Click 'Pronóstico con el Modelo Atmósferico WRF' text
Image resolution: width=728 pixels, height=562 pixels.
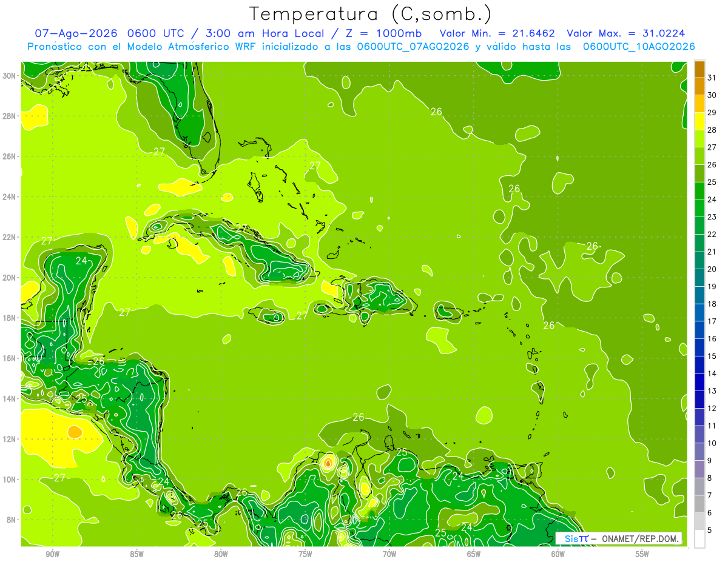click(143, 46)
